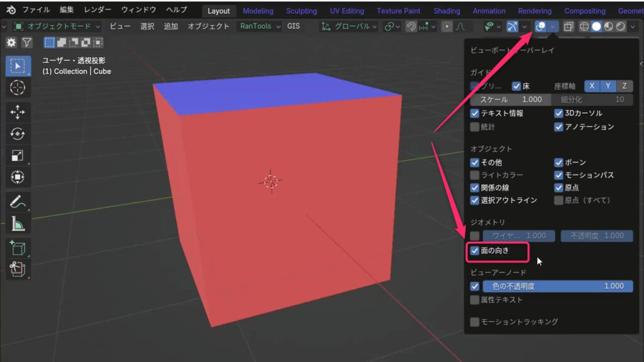Toggle the ボーン checkbox
The width and height of the screenshot is (644, 362).
tap(558, 163)
